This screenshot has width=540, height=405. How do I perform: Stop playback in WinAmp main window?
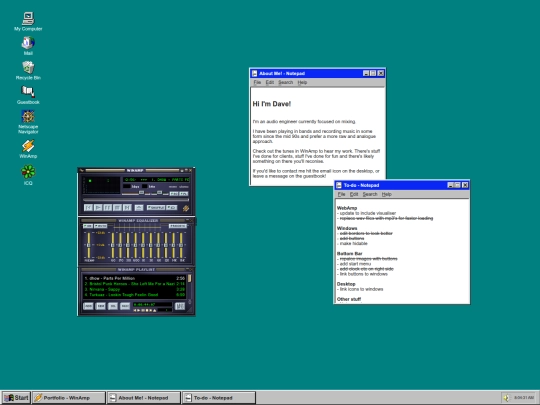(x=117, y=207)
